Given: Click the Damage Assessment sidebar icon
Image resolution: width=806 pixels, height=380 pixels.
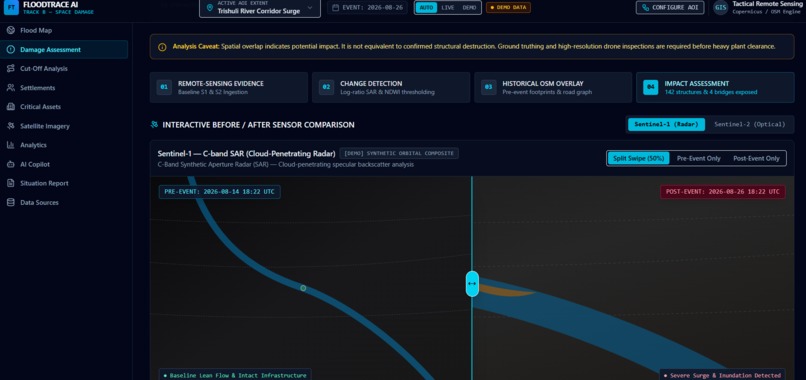Looking at the screenshot, I should pyautogui.click(x=10, y=49).
